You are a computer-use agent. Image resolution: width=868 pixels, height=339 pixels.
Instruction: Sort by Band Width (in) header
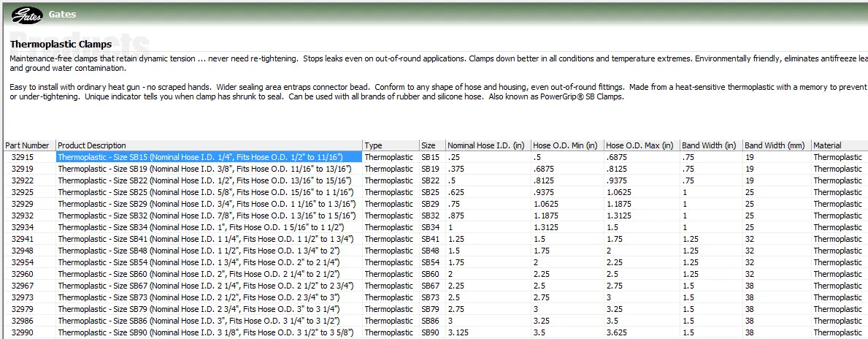[x=711, y=145]
